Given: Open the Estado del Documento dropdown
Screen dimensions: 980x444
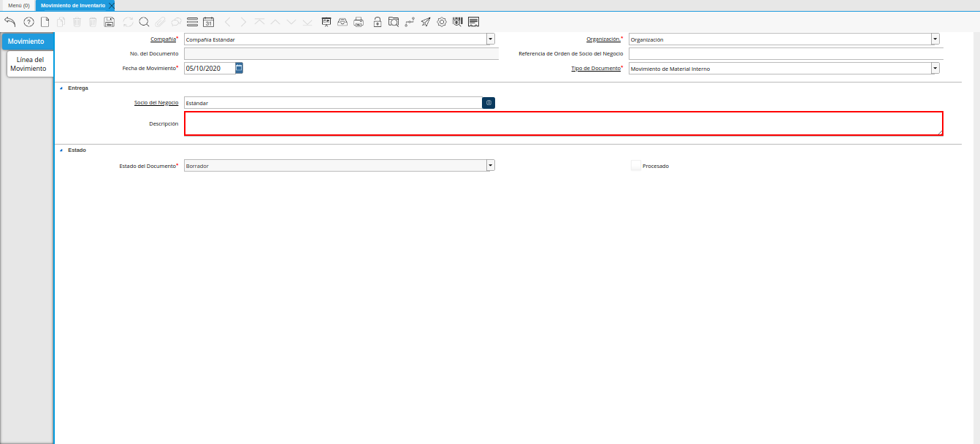Looking at the screenshot, I should [x=490, y=166].
